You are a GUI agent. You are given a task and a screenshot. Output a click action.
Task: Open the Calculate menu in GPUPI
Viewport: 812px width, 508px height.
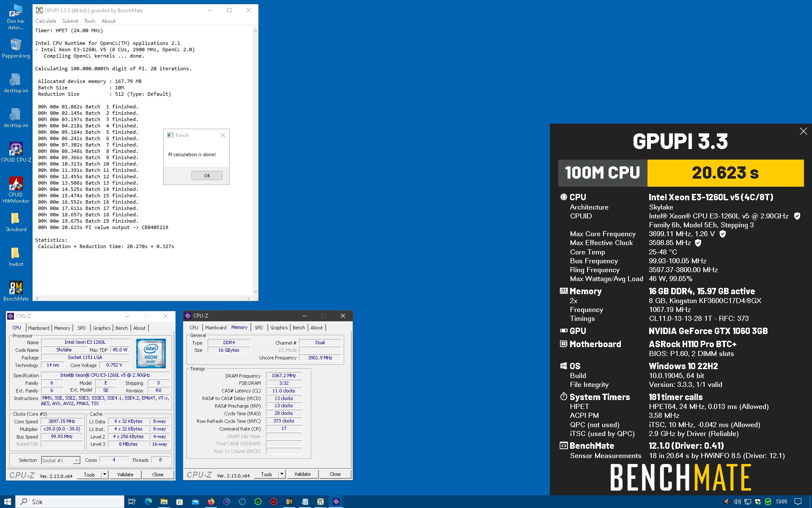point(46,21)
